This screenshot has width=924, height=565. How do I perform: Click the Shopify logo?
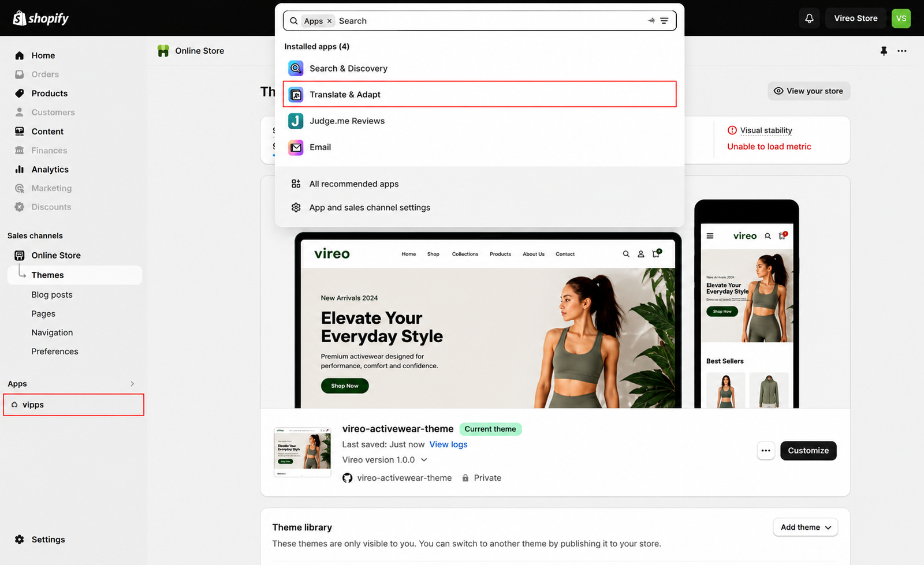pos(40,18)
